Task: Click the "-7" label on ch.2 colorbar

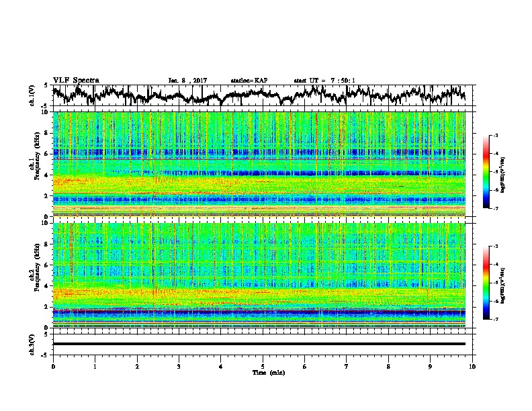Action: (x=495, y=319)
